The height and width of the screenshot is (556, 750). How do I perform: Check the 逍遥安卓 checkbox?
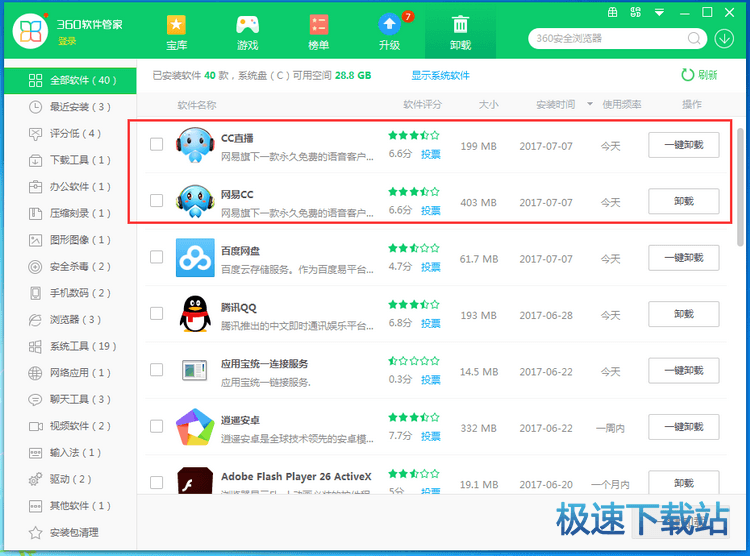156,426
